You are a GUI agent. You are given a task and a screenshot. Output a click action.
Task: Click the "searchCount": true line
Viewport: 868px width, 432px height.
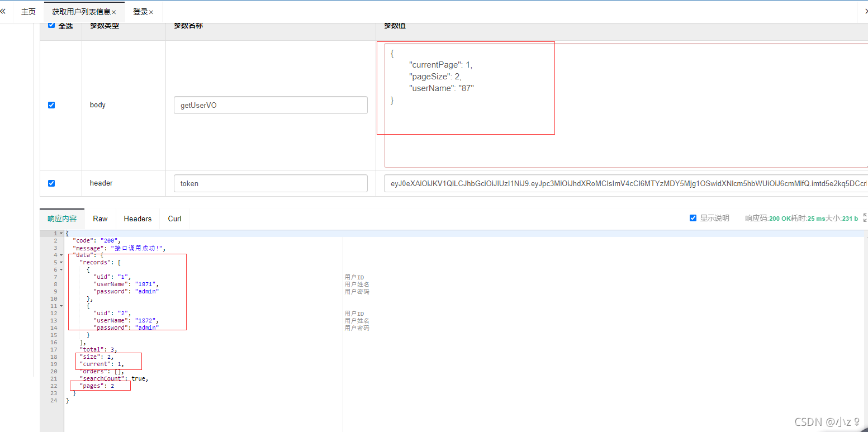(x=113, y=378)
